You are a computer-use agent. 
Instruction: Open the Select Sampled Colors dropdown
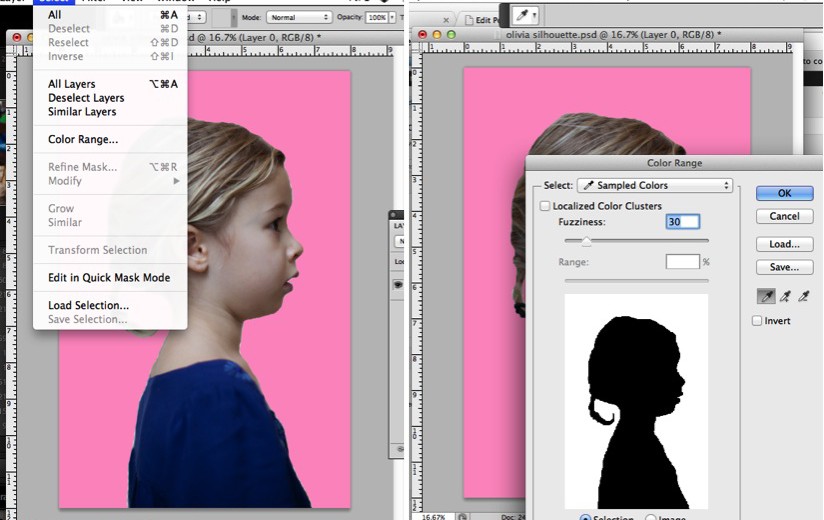tap(655, 185)
